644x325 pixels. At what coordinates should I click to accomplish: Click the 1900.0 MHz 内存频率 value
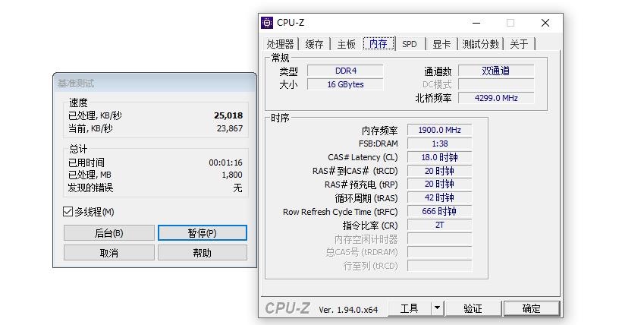439,130
